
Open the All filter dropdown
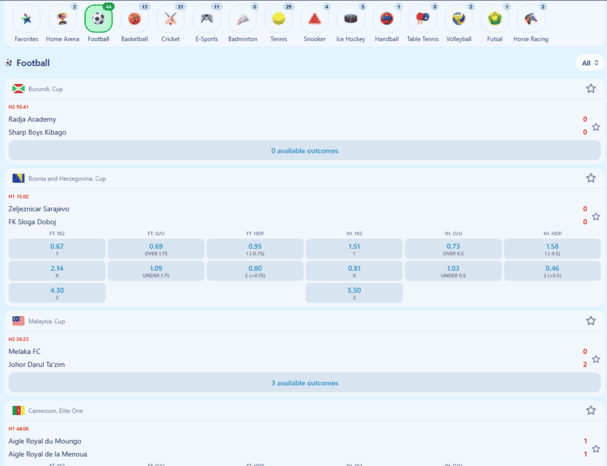click(x=589, y=63)
